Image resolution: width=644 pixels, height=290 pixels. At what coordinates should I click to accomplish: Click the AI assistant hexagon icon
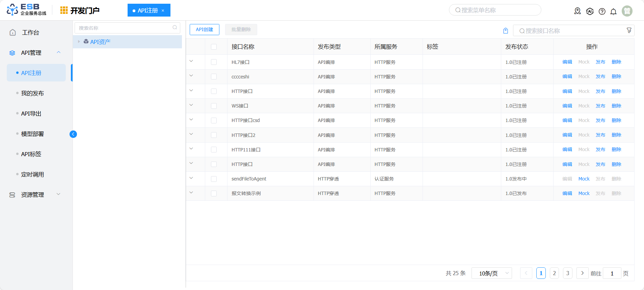590,11
